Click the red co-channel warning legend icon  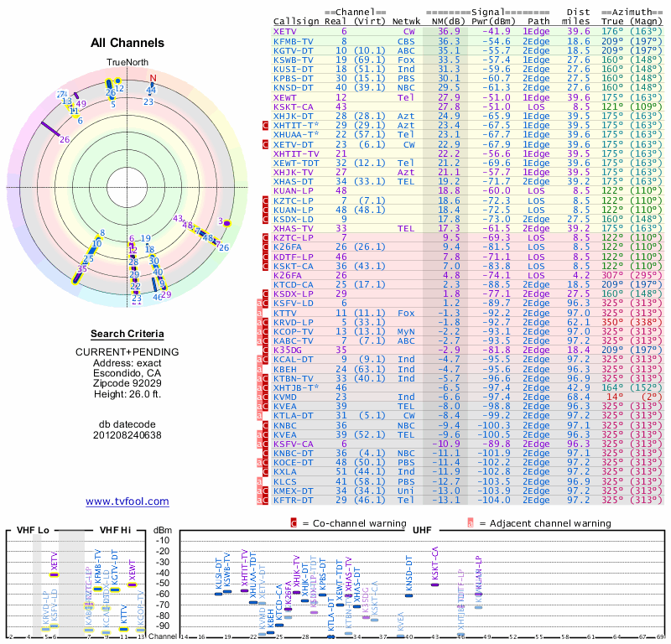point(294,522)
